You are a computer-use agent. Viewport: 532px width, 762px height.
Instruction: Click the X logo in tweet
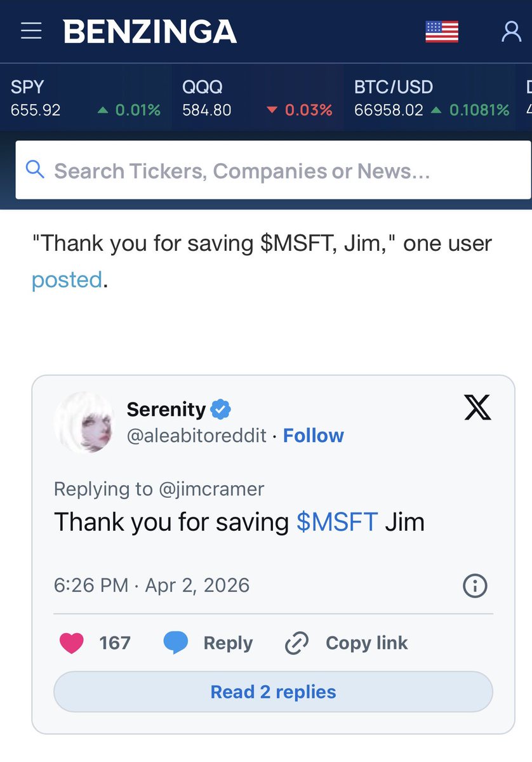pos(477,408)
